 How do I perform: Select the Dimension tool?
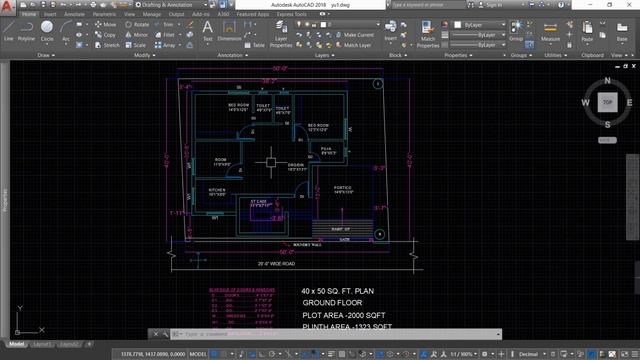(x=229, y=31)
